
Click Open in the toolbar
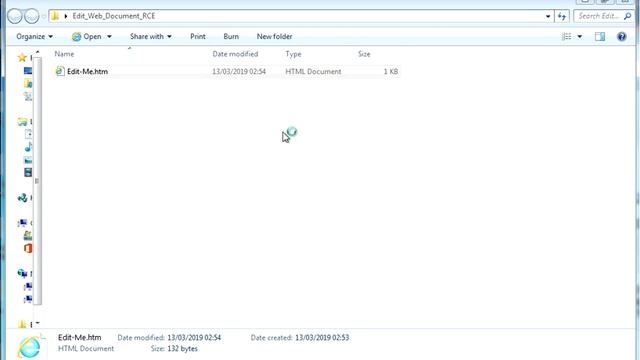coord(87,37)
